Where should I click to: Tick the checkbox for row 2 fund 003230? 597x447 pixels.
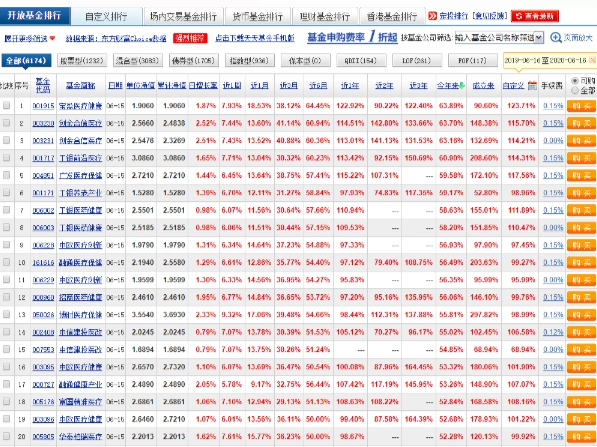[6, 123]
